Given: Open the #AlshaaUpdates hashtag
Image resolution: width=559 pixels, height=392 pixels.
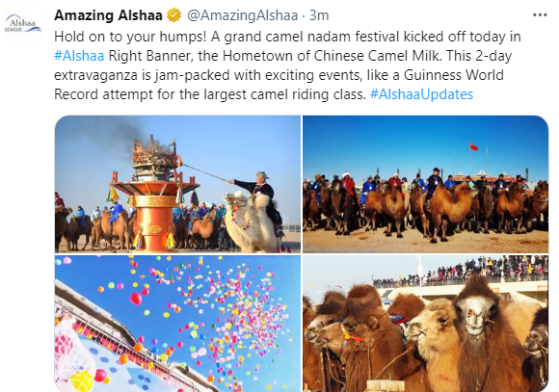Looking at the screenshot, I should [421, 94].
